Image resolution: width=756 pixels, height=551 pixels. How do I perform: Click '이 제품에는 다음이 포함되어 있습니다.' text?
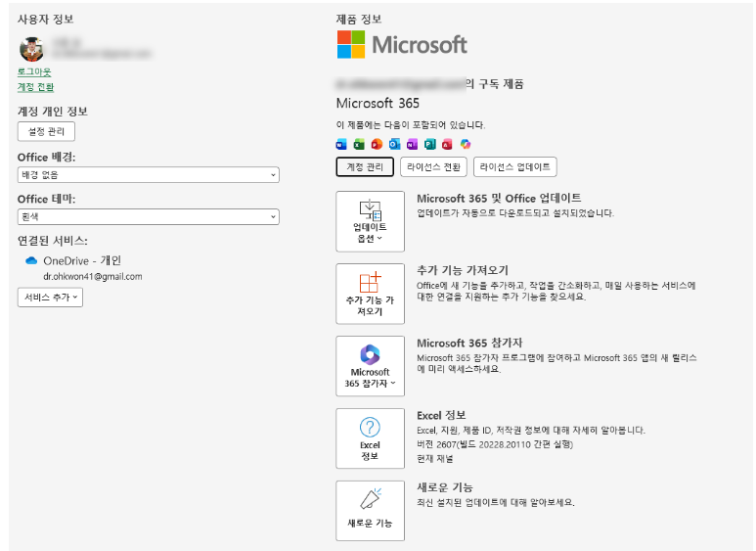pyautogui.click(x=411, y=125)
